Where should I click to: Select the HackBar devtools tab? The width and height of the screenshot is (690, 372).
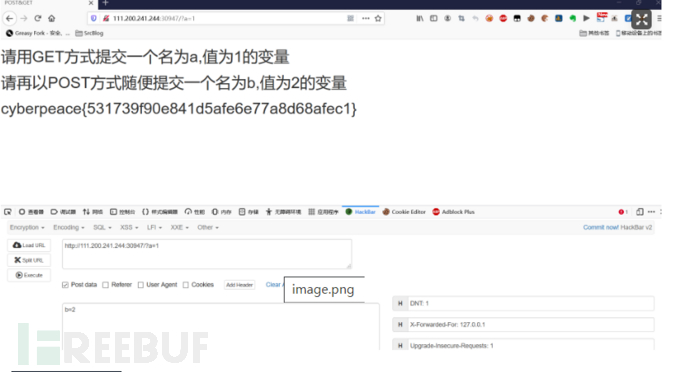(360, 212)
